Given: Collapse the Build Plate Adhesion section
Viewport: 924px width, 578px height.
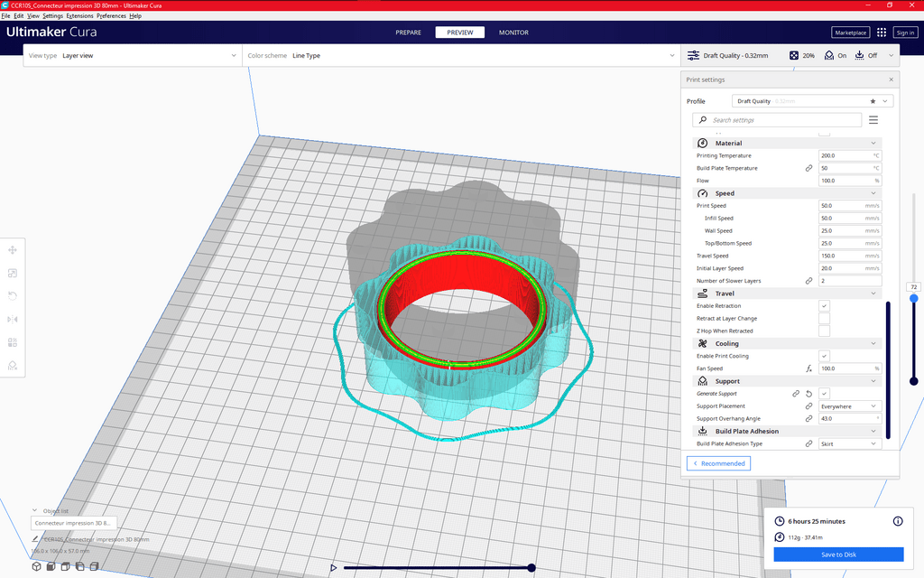Looking at the screenshot, I should pos(787,432).
